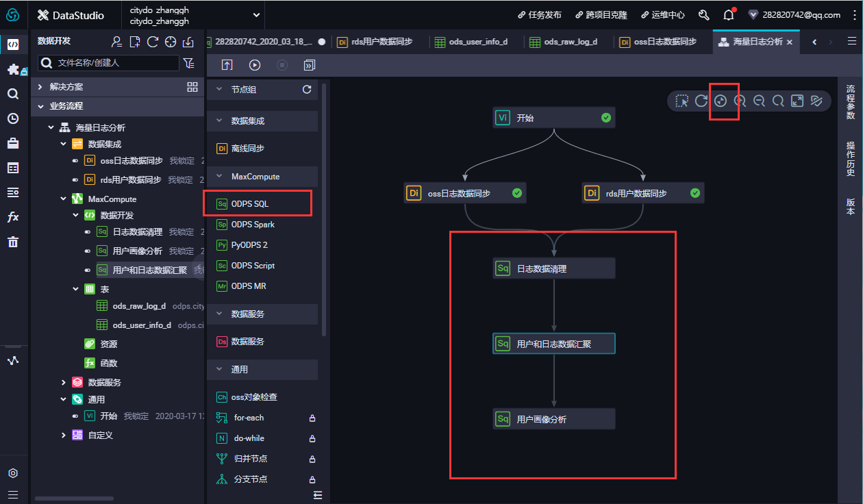
Task: Collapse the 数据服务 section in node palette
Action: [219, 314]
